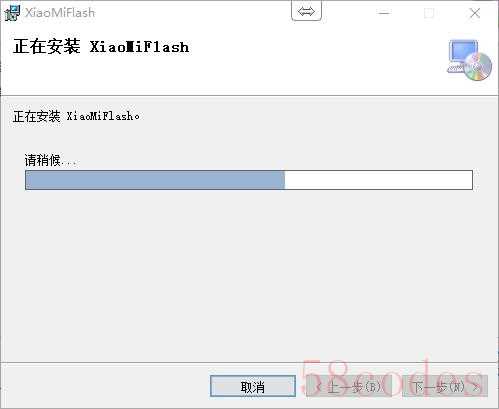The image size is (499, 409).
Task: Click the bold heading 正在安装 XiaoMiFlash
Action: (101, 46)
